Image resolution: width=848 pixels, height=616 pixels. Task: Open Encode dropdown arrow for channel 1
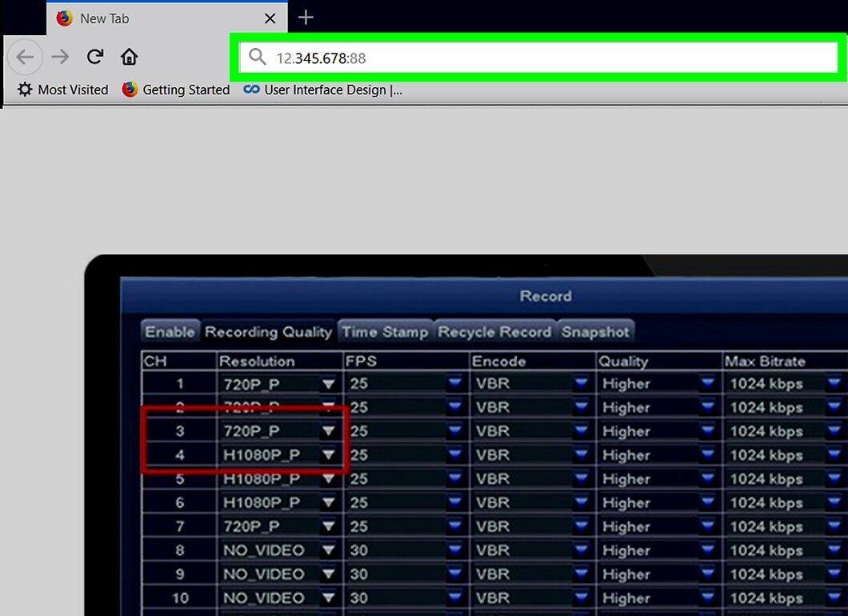[582, 383]
